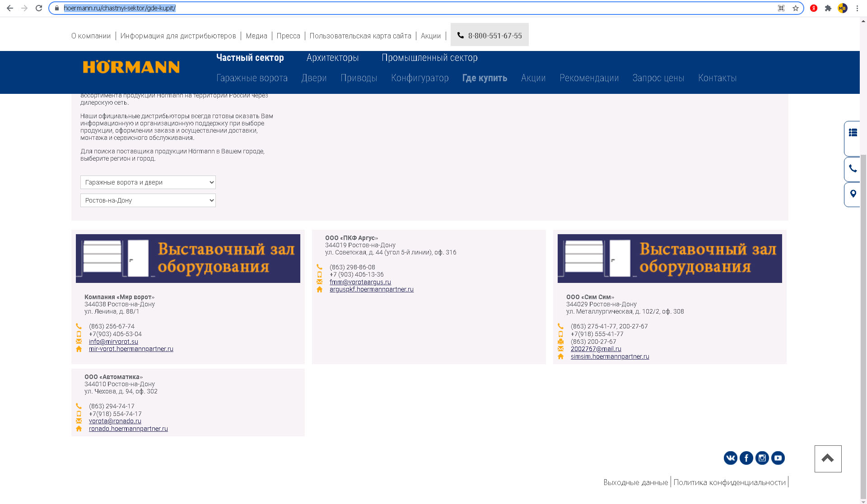
Task: Open the Facebook social icon
Action: coord(746,458)
